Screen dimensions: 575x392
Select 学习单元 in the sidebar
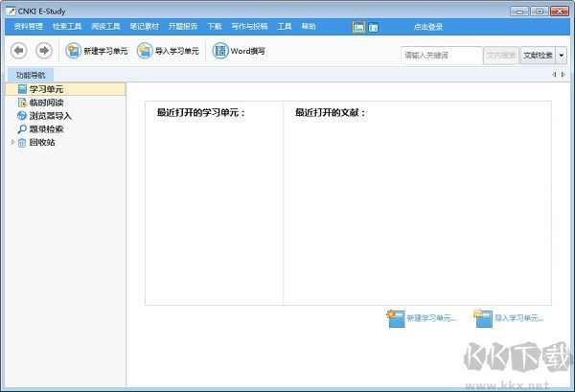coord(46,89)
